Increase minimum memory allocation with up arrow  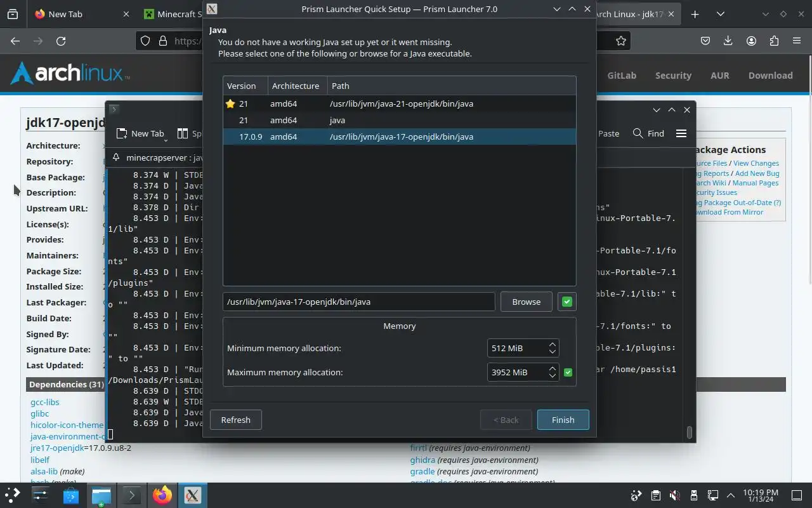(x=553, y=344)
